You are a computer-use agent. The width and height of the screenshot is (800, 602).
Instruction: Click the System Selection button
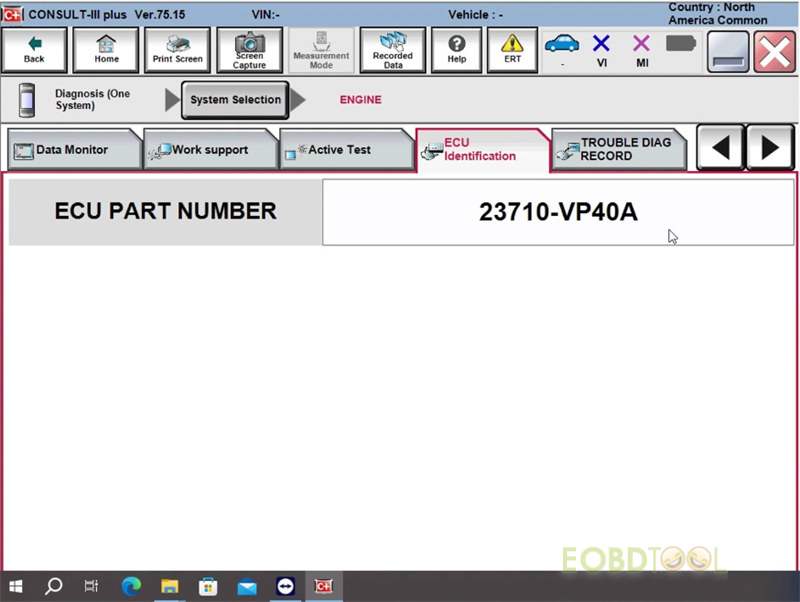pos(236,100)
